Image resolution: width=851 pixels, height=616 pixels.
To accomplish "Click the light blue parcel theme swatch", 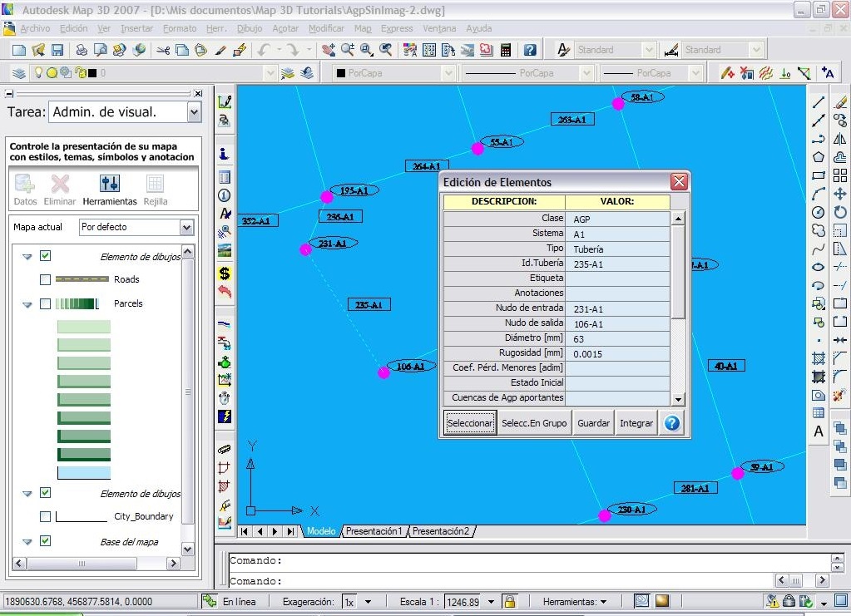I will pos(83,472).
